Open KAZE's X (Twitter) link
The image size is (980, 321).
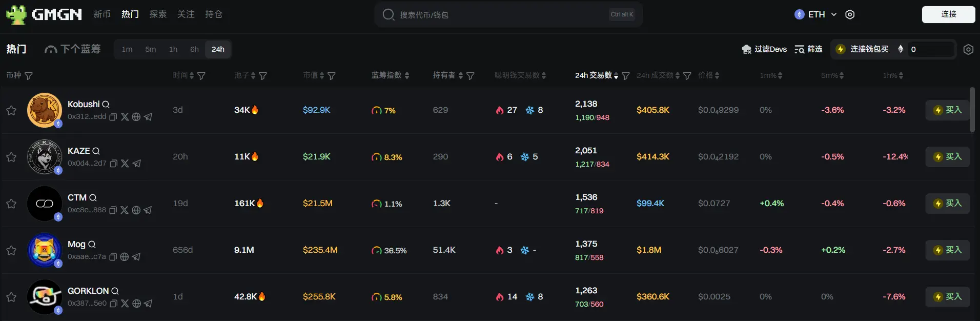click(x=125, y=164)
